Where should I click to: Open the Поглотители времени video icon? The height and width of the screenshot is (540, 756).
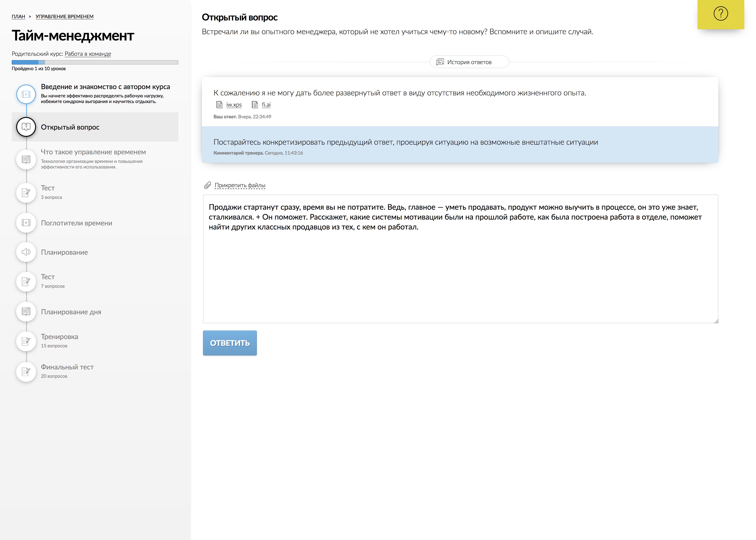tap(26, 223)
